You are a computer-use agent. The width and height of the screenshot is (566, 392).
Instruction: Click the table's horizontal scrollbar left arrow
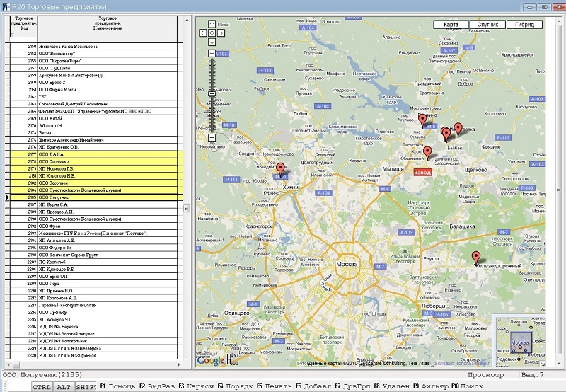coord(8,364)
